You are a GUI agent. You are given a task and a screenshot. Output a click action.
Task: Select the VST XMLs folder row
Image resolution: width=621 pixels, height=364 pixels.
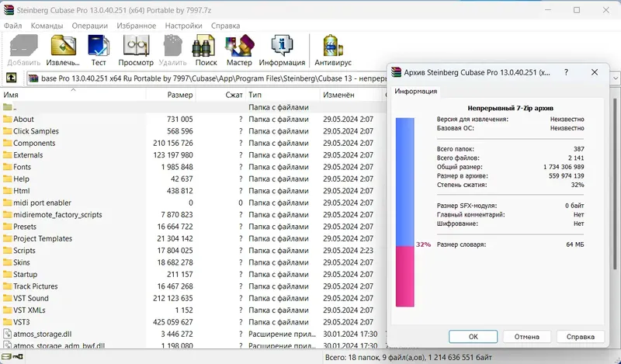[x=193, y=310]
